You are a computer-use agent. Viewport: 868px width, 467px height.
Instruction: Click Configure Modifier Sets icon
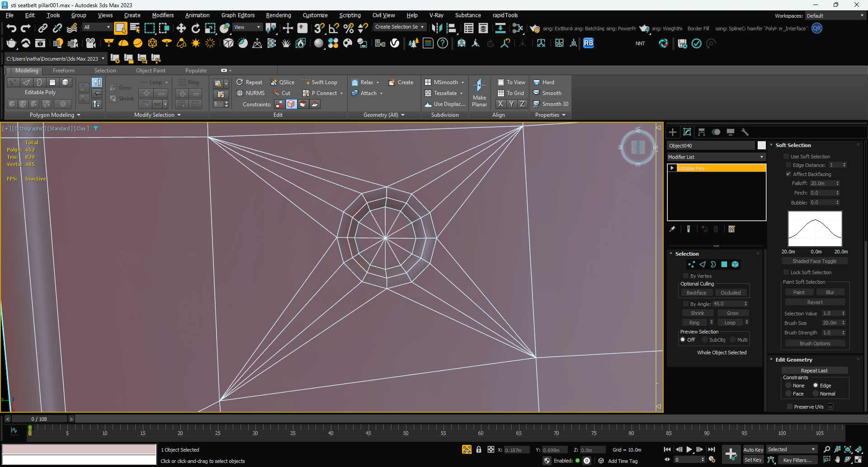click(732, 229)
